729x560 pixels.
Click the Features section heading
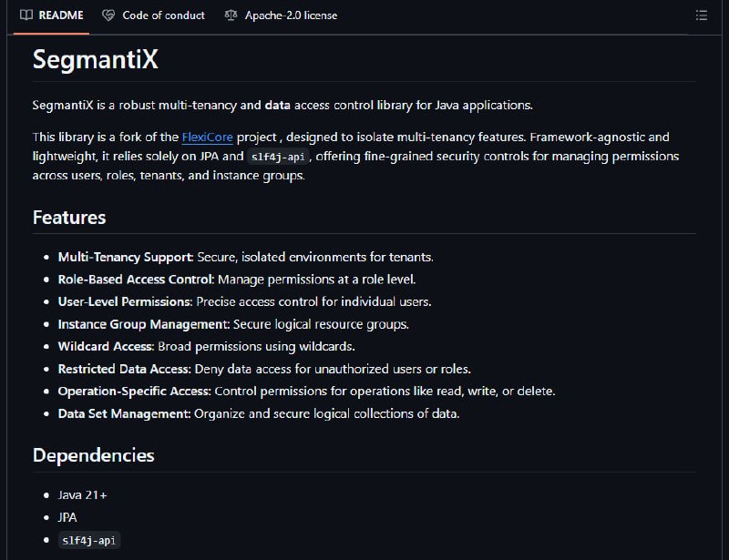(69, 218)
